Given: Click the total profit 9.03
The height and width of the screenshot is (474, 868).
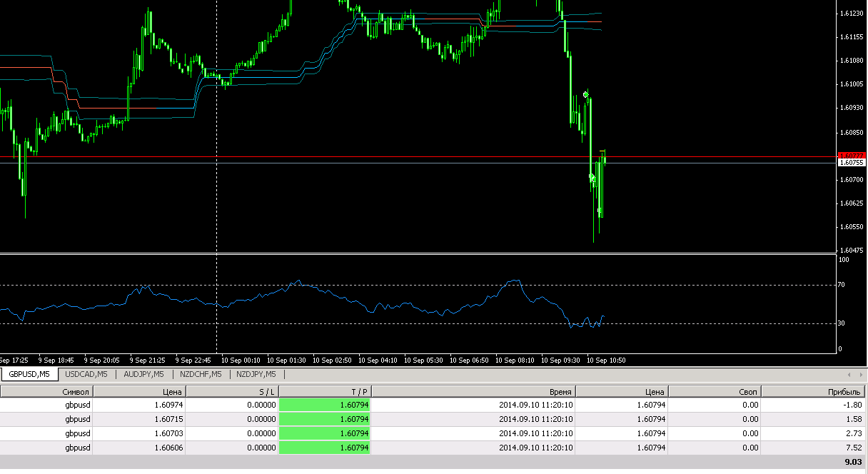Looking at the screenshot, I should 854,462.
